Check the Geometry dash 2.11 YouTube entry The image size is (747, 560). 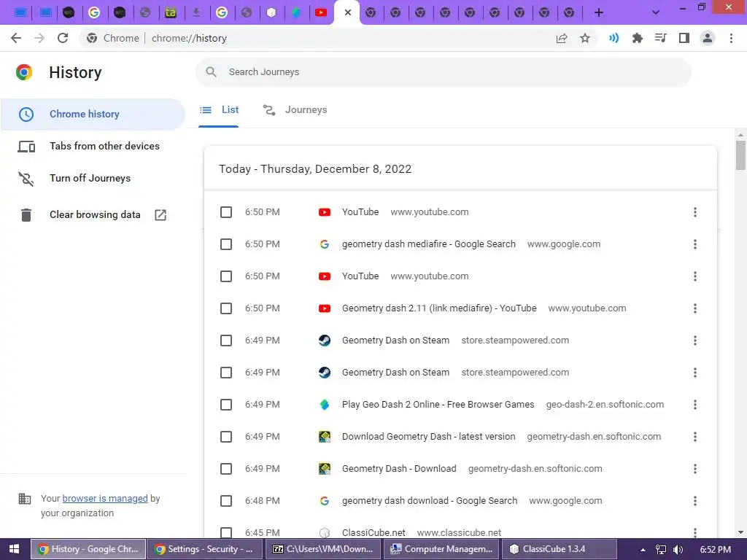(x=226, y=308)
